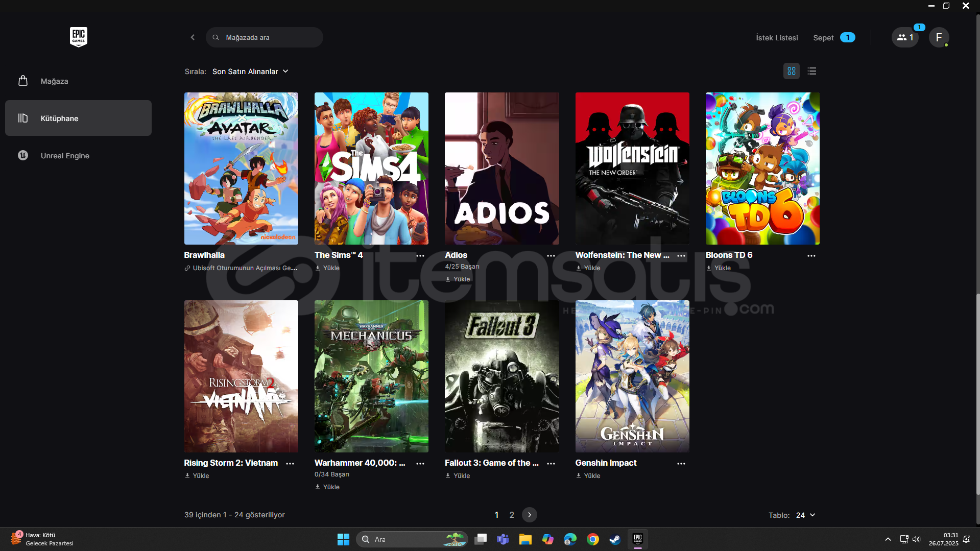Click Yükle under Genshin Impact
Viewport: 980px width, 551px height.
point(588,476)
